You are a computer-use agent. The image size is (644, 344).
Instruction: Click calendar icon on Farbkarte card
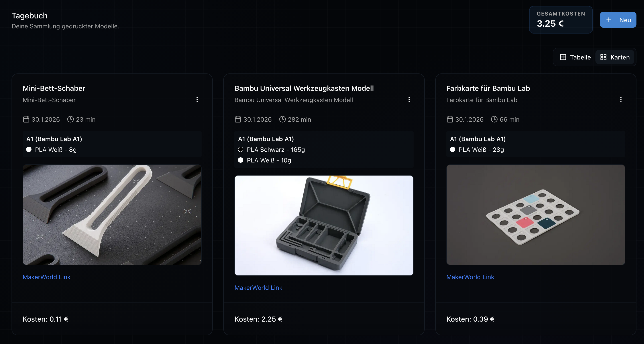(x=450, y=119)
